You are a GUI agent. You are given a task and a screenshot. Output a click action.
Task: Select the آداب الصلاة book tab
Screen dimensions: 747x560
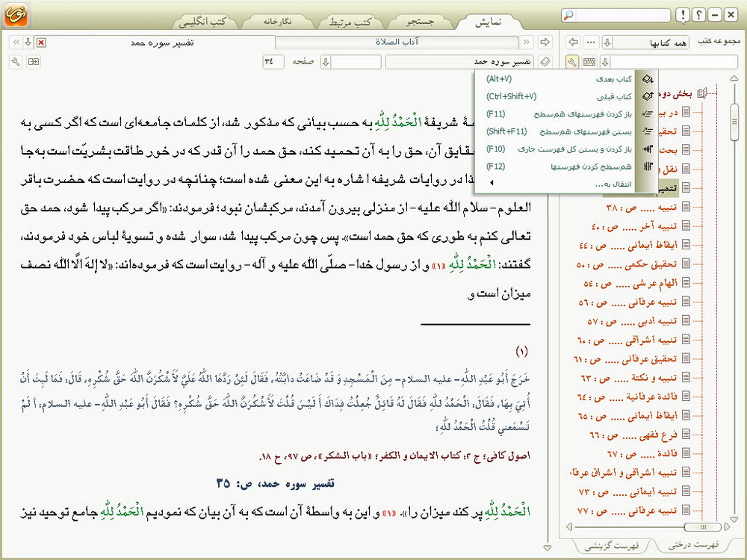tap(397, 43)
